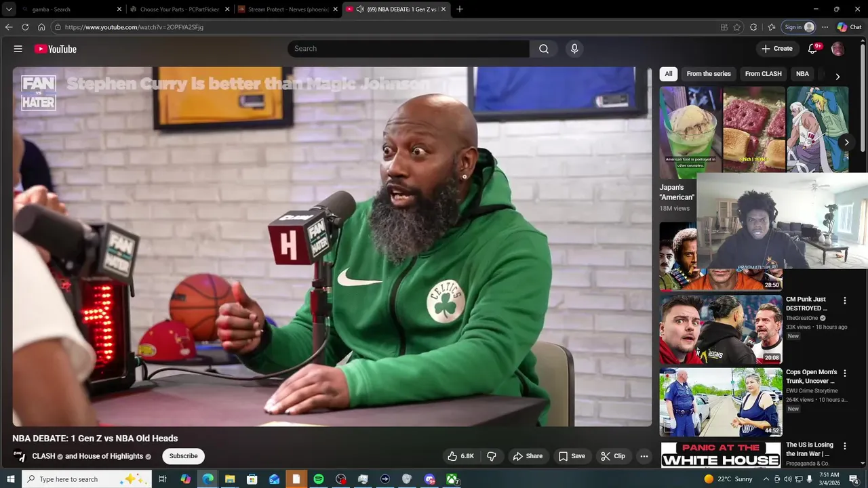Click the browser address bar URL
The width and height of the screenshot is (868, 488).
point(134,27)
